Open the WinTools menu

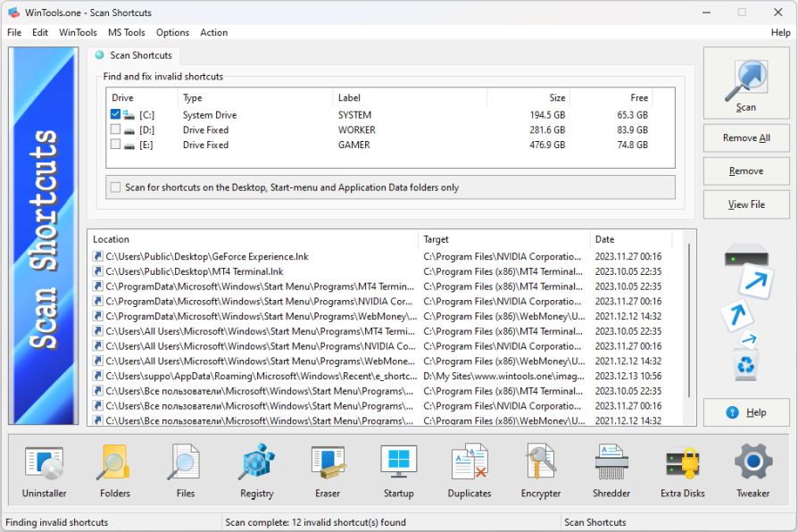point(78,33)
